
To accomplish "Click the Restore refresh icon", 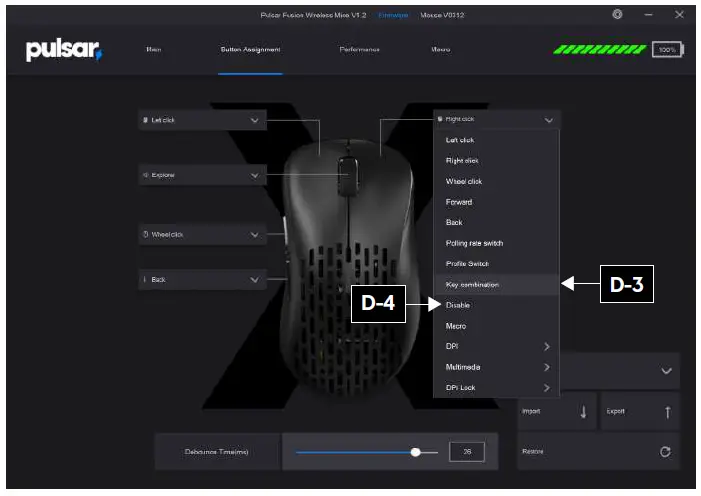I will (x=665, y=452).
